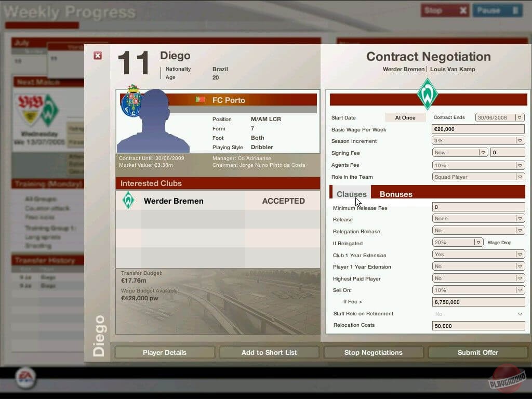Open the Contract Ends date dropdown
The image size is (532, 399).
coord(520,118)
